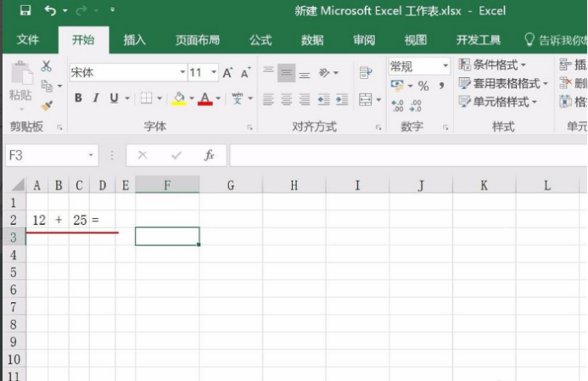Apply percent style

coord(423,86)
